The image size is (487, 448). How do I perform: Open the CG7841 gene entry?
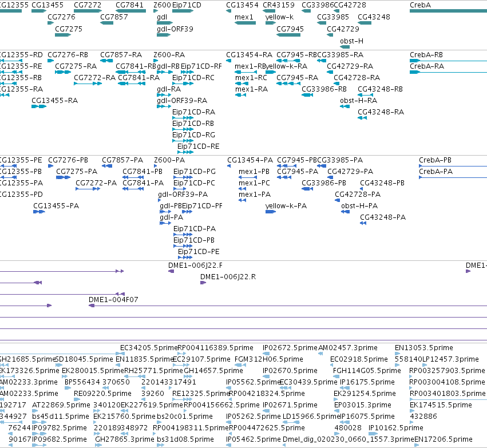pyautogui.click(x=130, y=11)
